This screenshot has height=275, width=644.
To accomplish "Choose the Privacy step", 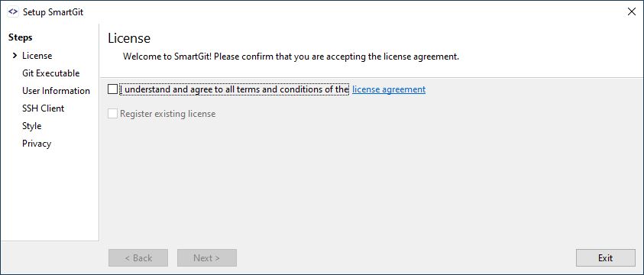I will (37, 144).
